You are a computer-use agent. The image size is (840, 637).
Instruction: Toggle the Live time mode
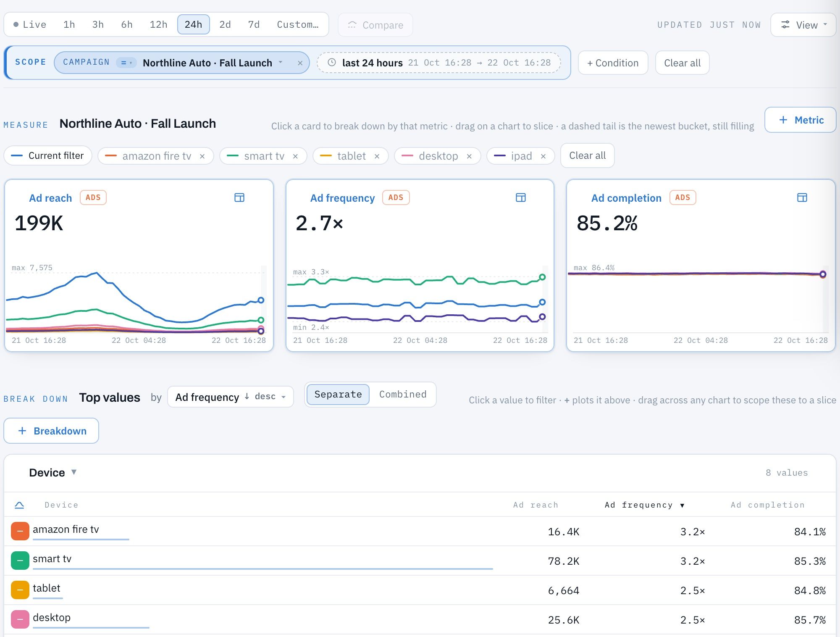(30, 24)
